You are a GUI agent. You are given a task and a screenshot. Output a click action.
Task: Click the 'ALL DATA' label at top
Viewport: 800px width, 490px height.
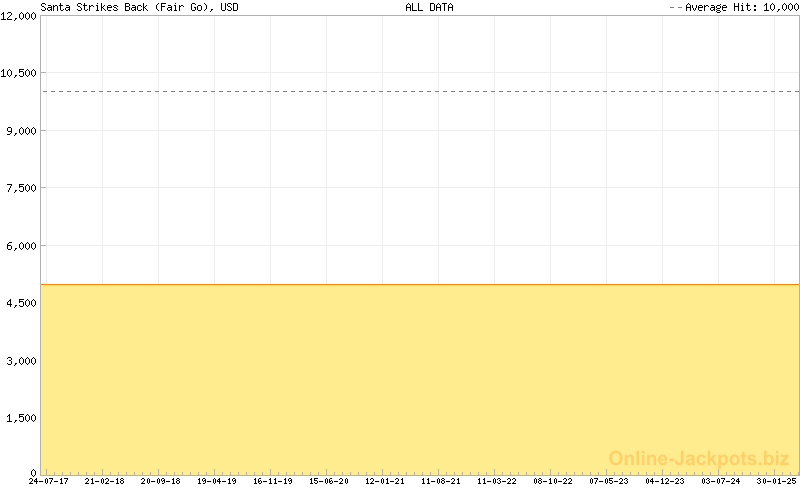pyautogui.click(x=428, y=7)
